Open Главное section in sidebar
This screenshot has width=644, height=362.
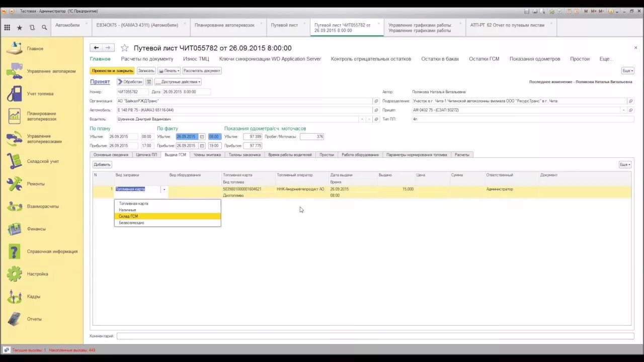[35, 49]
